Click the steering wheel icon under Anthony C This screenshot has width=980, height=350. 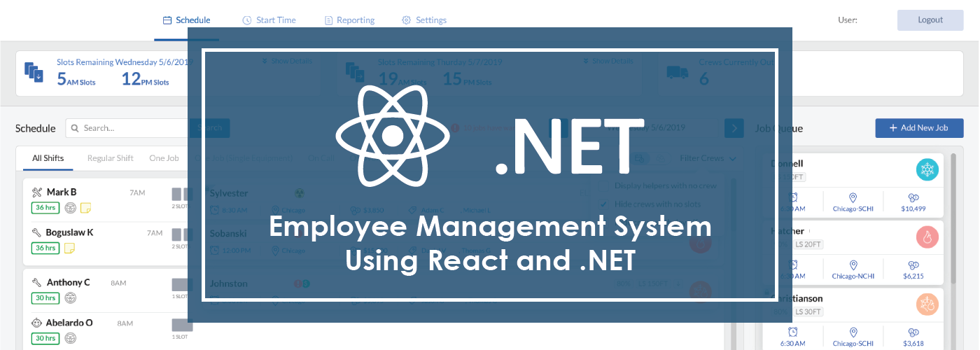tap(70, 298)
